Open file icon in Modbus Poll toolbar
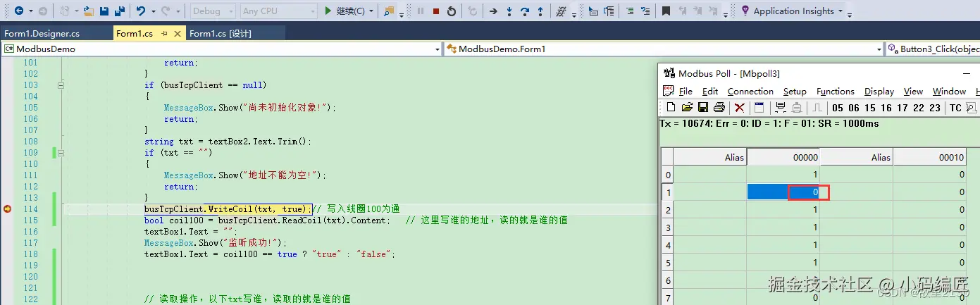This screenshot has height=305, width=980. click(687, 108)
